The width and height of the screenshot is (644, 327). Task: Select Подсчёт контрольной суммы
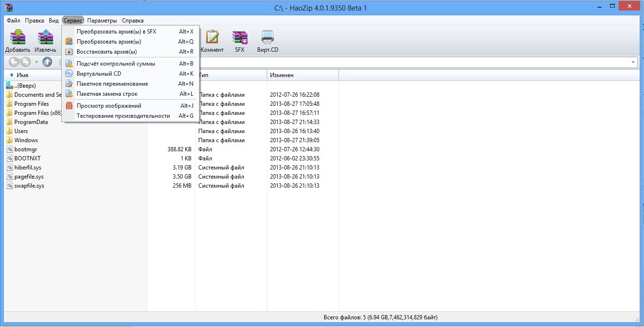pos(130,64)
